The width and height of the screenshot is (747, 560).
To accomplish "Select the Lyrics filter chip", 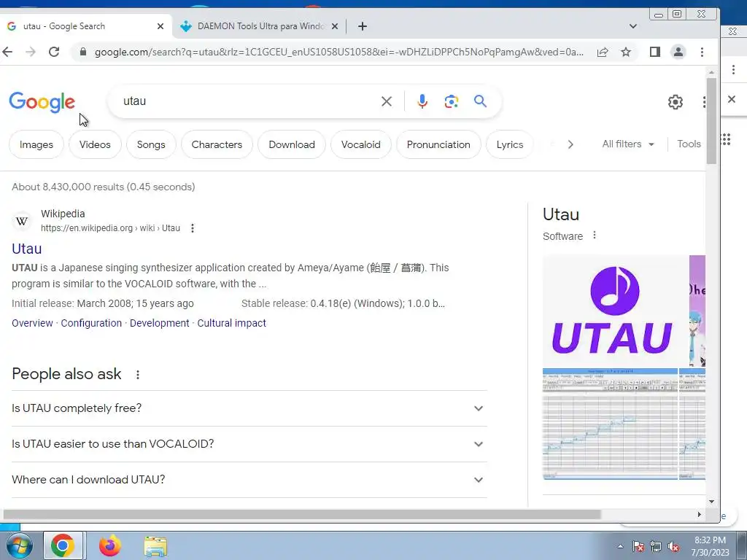I will point(510,144).
